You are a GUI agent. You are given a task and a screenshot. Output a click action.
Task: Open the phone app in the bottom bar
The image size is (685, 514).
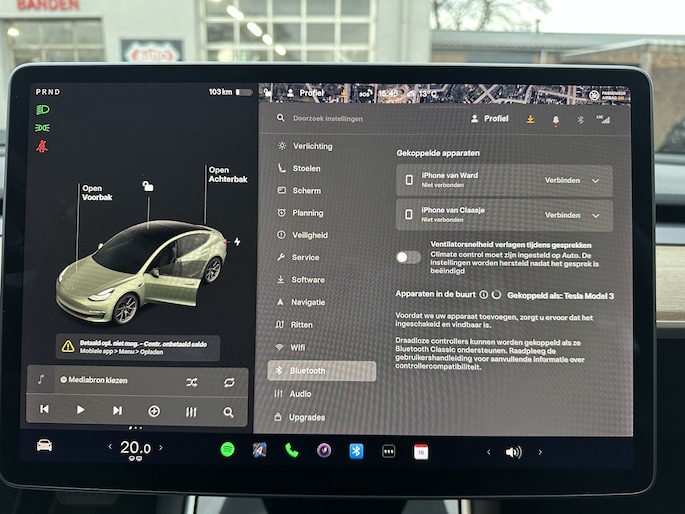(292, 450)
